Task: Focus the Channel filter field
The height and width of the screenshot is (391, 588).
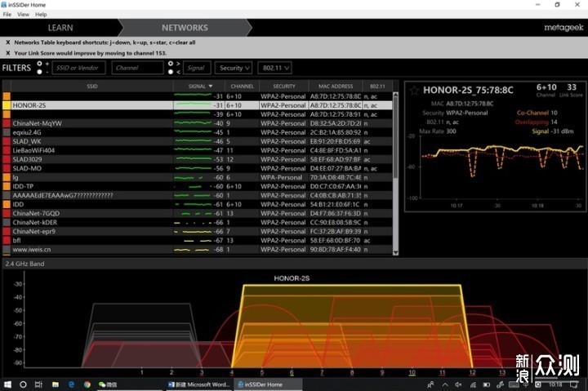Action: pyautogui.click(x=138, y=68)
